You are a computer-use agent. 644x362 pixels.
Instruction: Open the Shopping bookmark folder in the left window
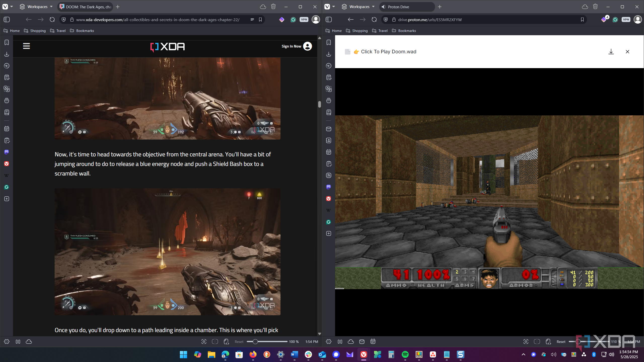click(35, 31)
